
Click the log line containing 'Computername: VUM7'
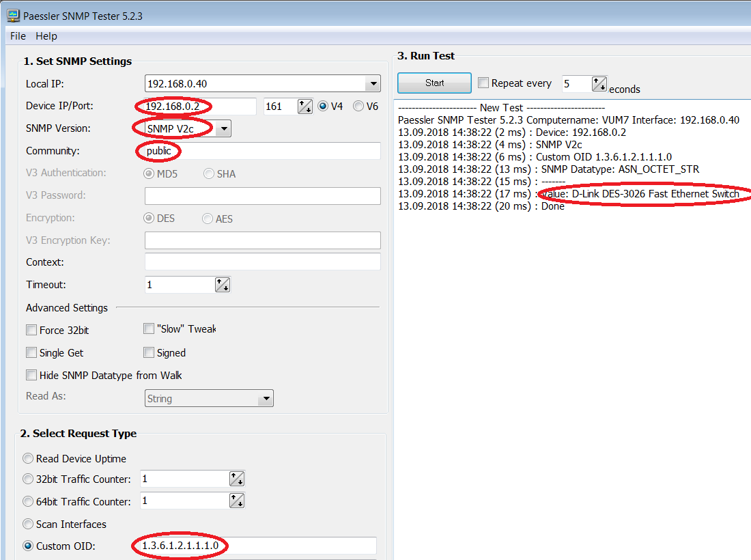point(569,120)
